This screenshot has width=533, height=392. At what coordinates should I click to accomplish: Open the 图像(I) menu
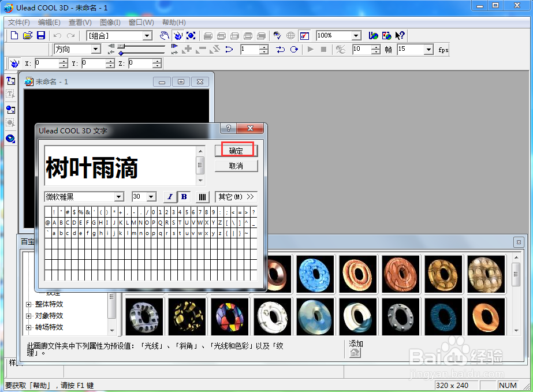pyautogui.click(x=110, y=23)
